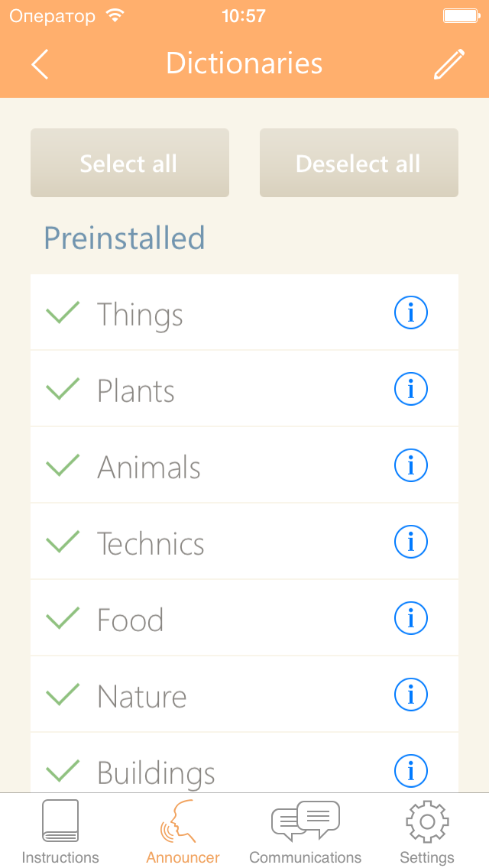
Task: Open info for Plants dictionary
Action: (411, 389)
